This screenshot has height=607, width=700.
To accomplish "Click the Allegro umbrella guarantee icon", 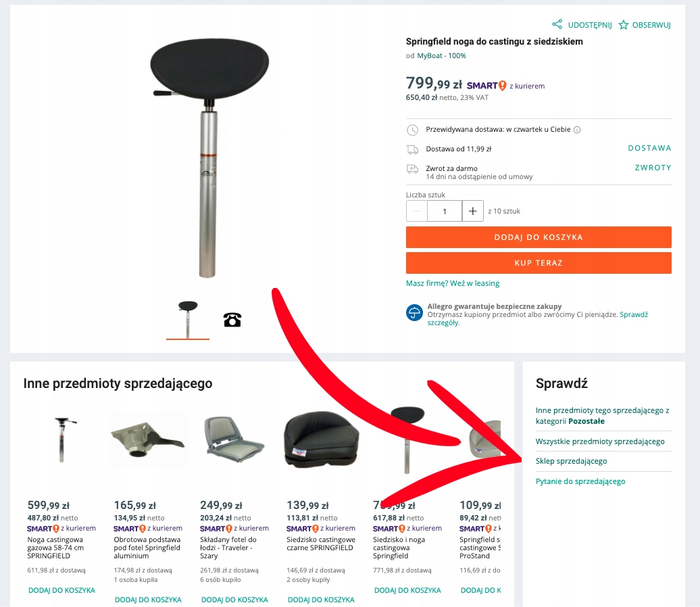I will [414, 313].
